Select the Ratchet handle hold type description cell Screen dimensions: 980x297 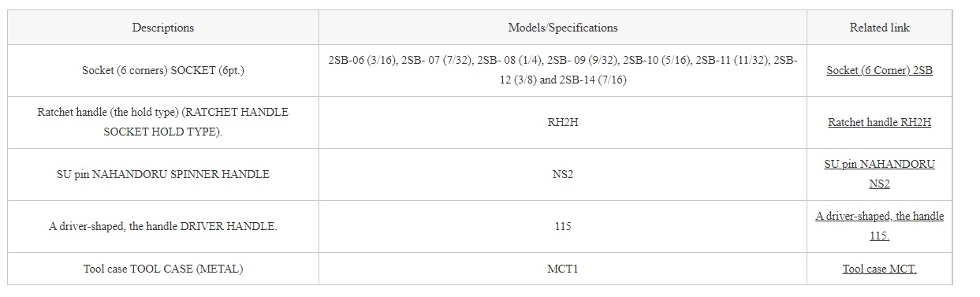(x=163, y=122)
